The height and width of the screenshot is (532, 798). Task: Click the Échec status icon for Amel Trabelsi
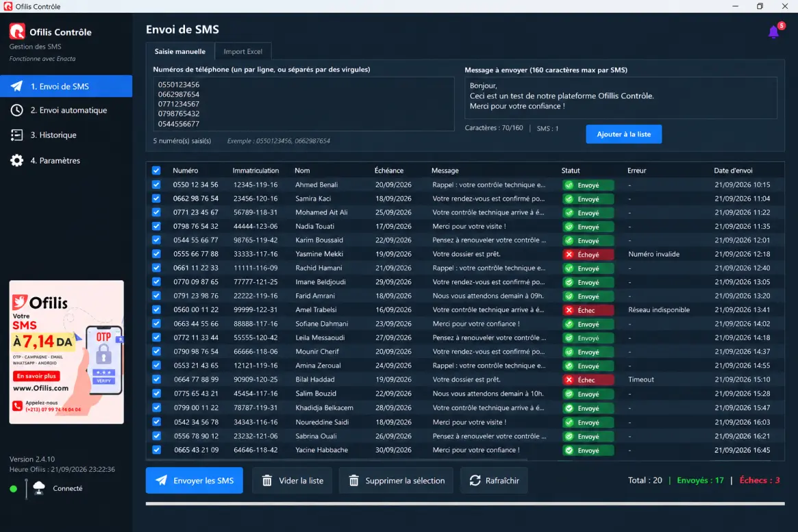[x=569, y=310]
